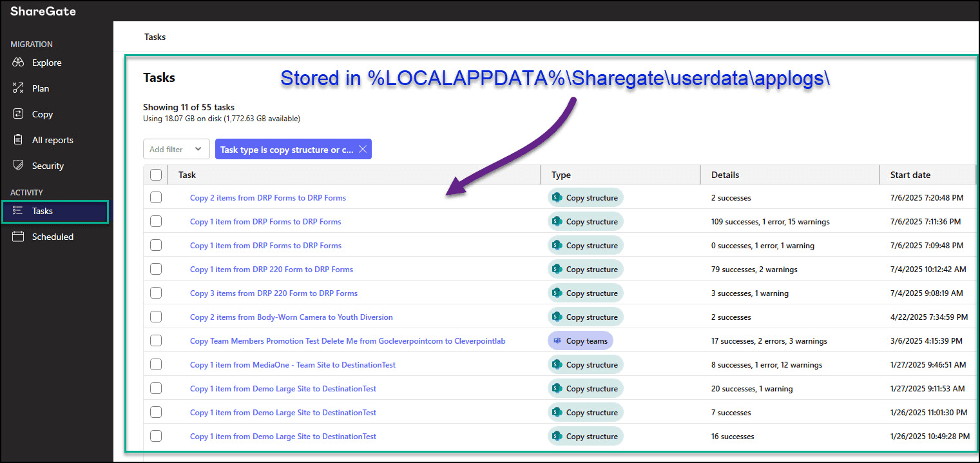Select the checkbox for the Body-Worn Camera task
Image resolution: width=980 pixels, height=463 pixels.
pos(156,317)
